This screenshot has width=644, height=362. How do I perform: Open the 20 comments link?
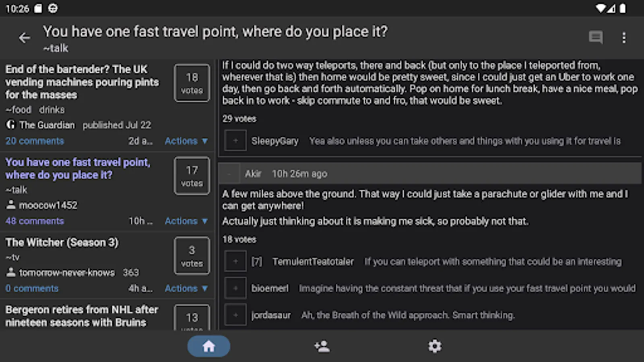click(x=35, y=141)
